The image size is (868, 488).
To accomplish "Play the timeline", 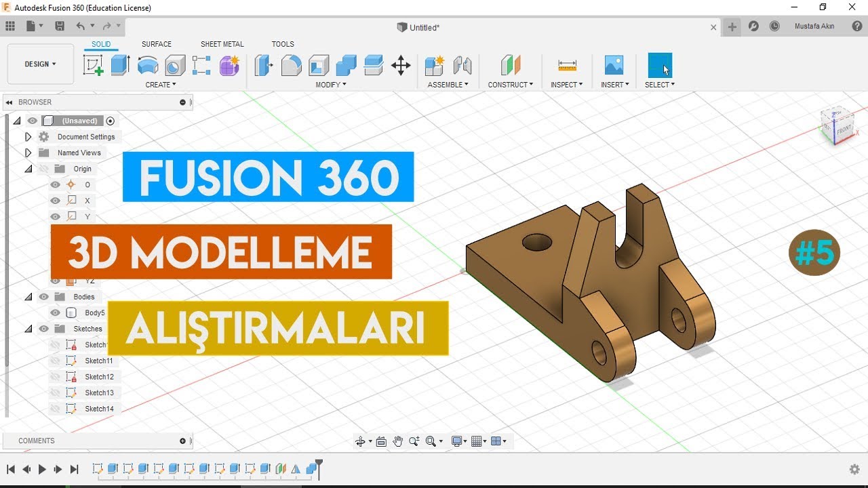I will [42, 469].
